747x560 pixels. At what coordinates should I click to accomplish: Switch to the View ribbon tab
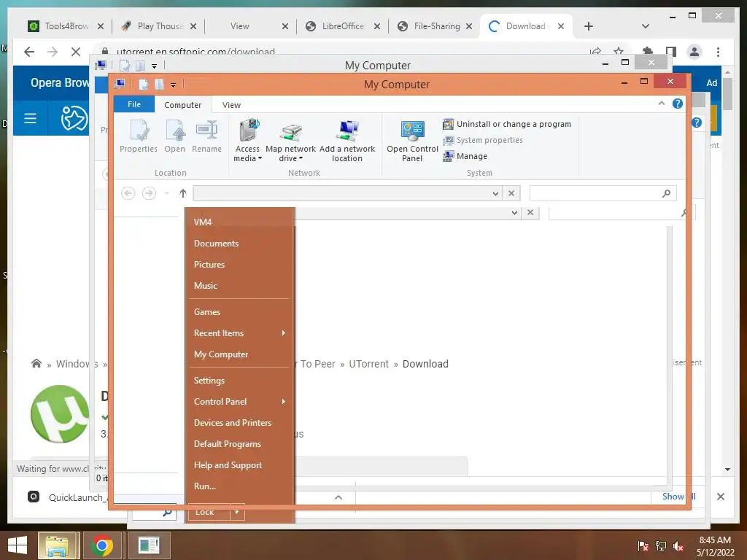(x=231, y=105)
